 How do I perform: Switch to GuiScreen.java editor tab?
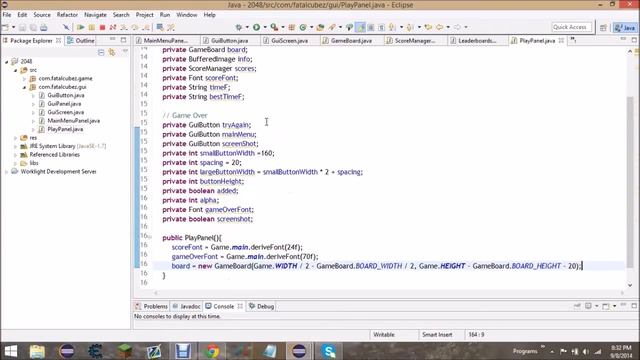click(x=289, y=40)
